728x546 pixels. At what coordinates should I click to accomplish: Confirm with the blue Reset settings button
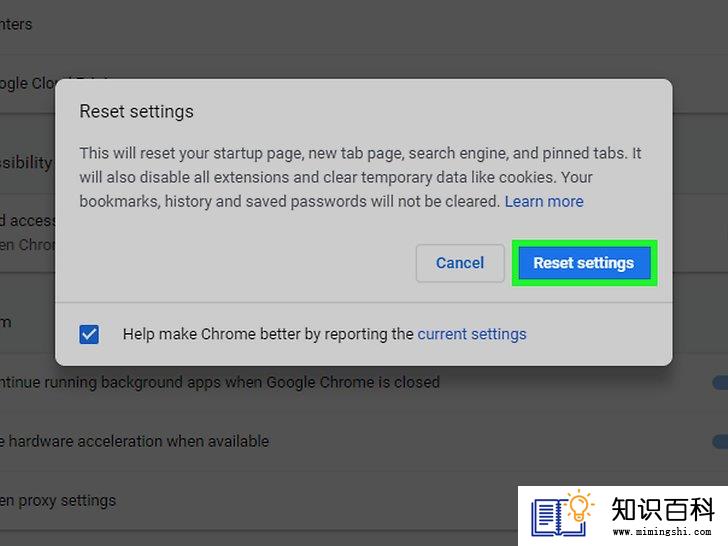[584, 263]
